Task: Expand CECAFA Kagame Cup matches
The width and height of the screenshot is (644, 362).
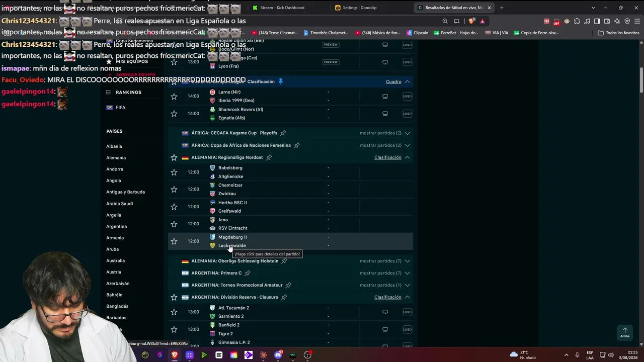Action: pyautogui.click(x=408, y=133)
